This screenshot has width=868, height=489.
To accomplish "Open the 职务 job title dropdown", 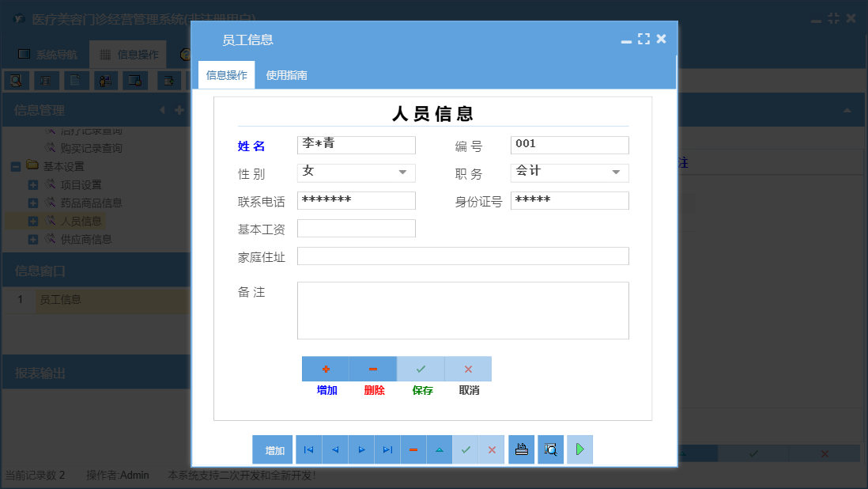I will (615, 172).
